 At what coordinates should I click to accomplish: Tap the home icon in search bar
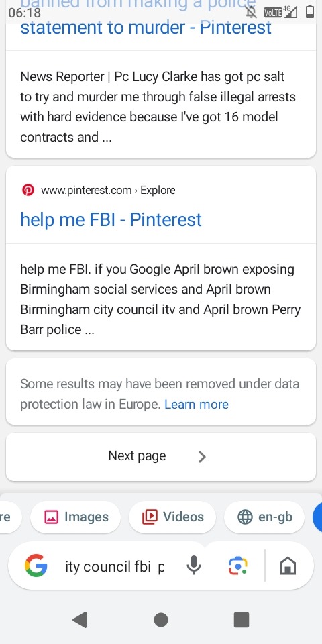coord(288,567)
